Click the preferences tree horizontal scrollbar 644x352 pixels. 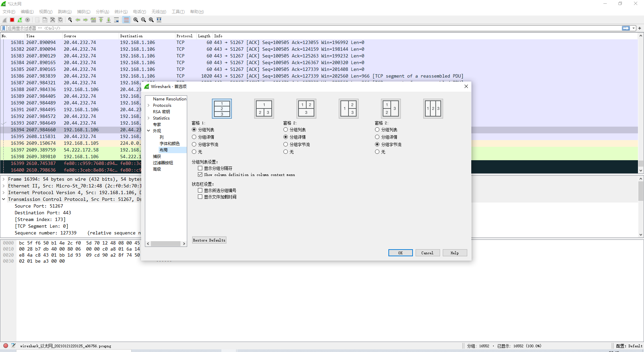[166, 244]
